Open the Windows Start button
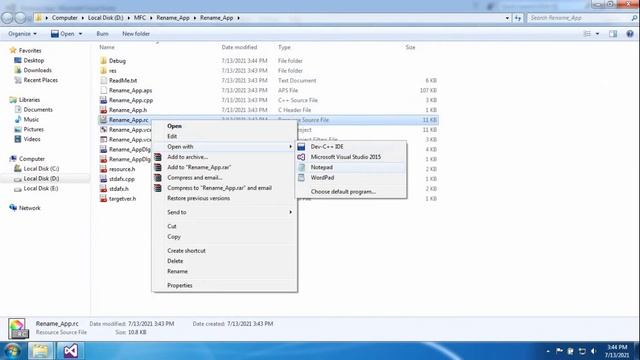Screen dimensions: 640x360 coord(12,351)
